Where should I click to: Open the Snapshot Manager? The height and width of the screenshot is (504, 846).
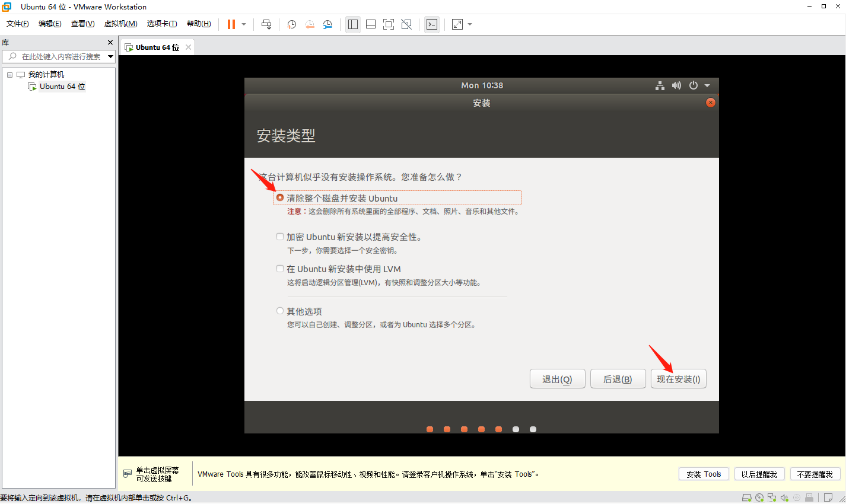[327, 24]
